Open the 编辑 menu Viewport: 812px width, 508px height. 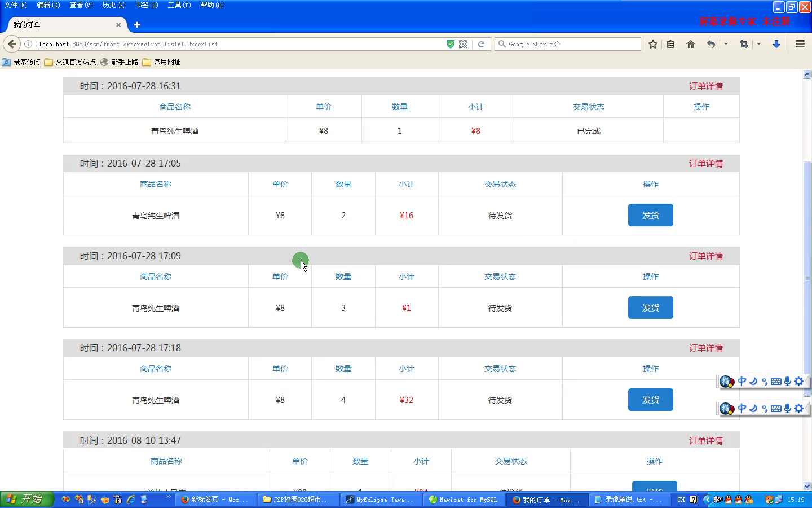coord(48,5)
